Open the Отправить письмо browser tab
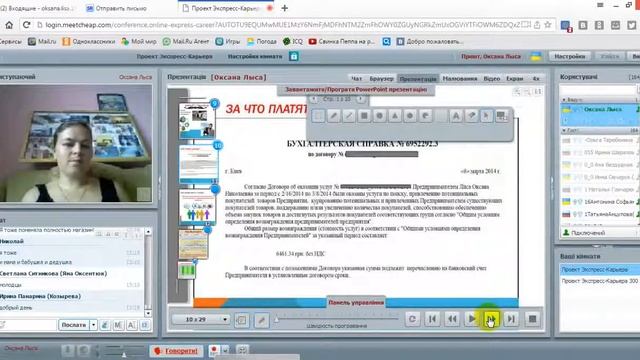Viewport: 640px width, 360px height. (x=121, y=8)
